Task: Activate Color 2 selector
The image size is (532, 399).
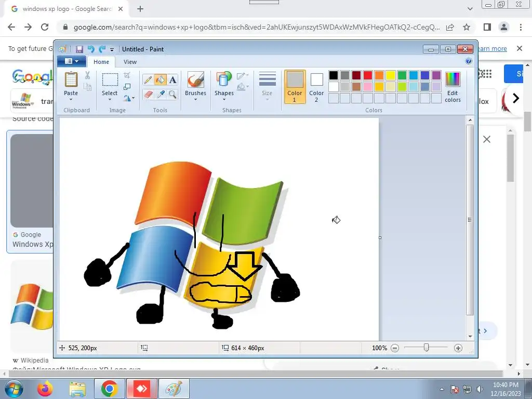Action: pos(316,87)
